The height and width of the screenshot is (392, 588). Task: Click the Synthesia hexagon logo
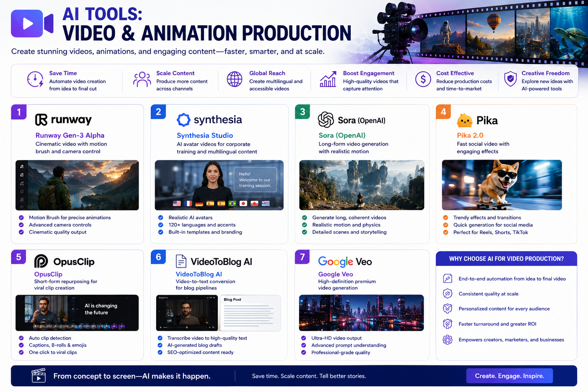183,120
